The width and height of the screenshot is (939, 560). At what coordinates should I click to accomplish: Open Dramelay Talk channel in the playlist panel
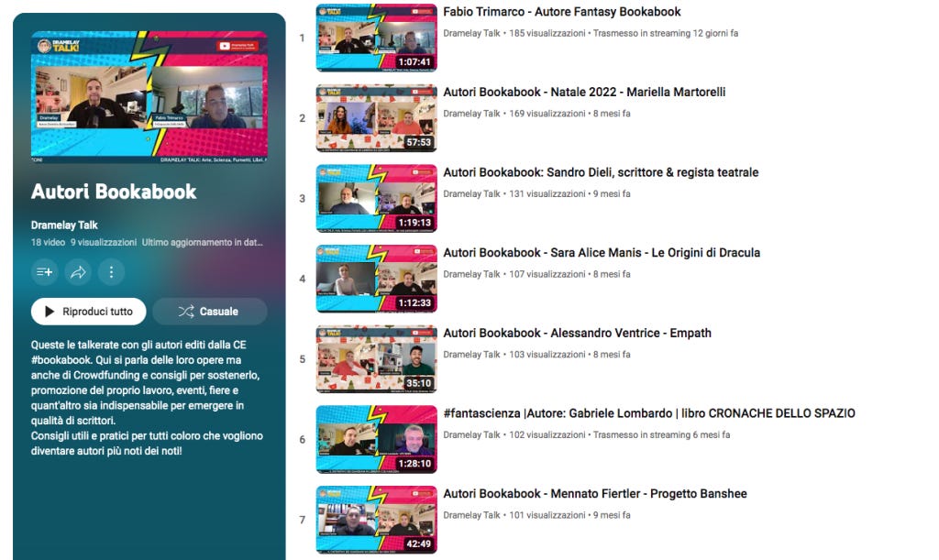click(x=64, y=225)
